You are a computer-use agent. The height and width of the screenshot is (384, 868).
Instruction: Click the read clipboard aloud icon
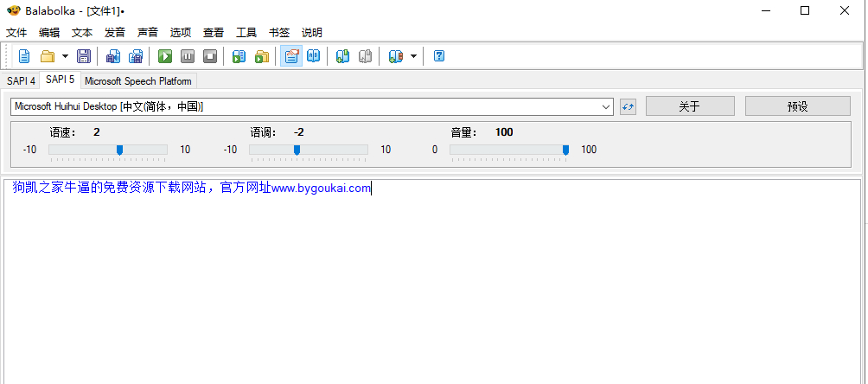coord(239,56)
